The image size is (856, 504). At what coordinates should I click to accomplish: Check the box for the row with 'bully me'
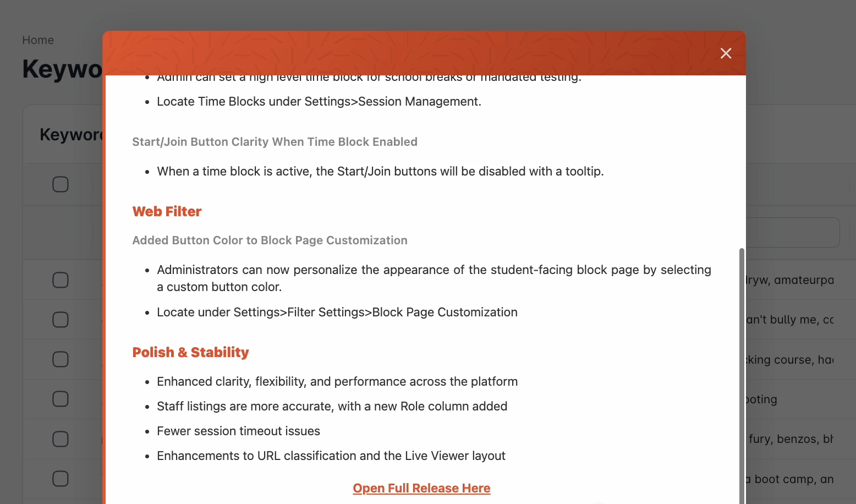click(61, 320)
